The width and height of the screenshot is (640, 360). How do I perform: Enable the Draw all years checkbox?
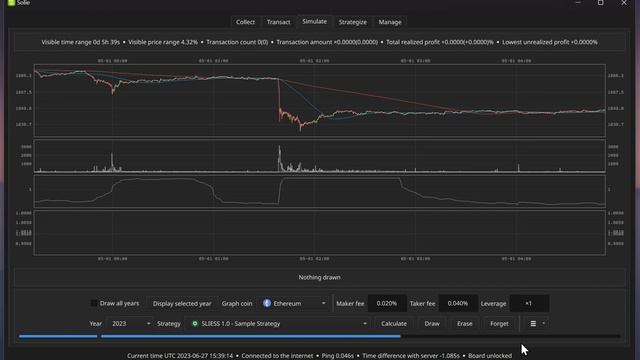tap(94, 303)
